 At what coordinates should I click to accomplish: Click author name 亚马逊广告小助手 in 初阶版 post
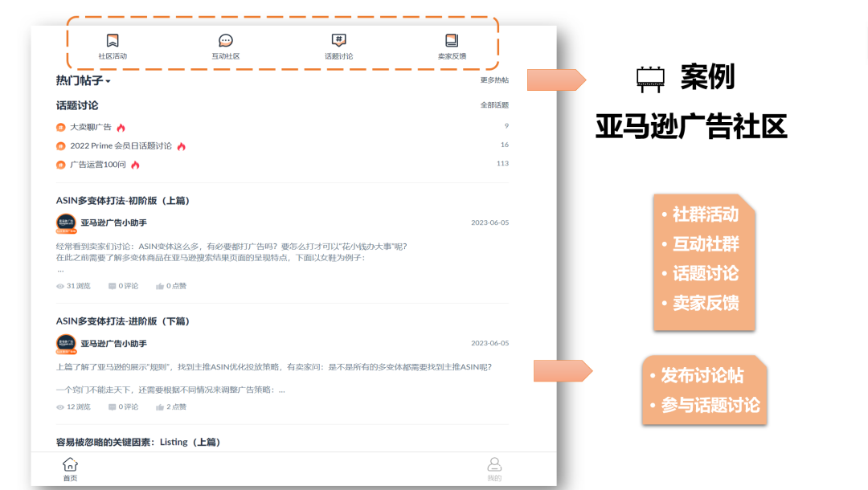[113, 223]
